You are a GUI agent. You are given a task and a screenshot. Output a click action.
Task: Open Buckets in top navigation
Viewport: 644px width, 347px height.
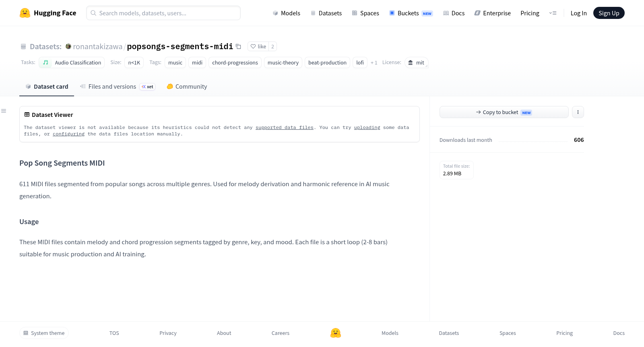click(411, 13)
